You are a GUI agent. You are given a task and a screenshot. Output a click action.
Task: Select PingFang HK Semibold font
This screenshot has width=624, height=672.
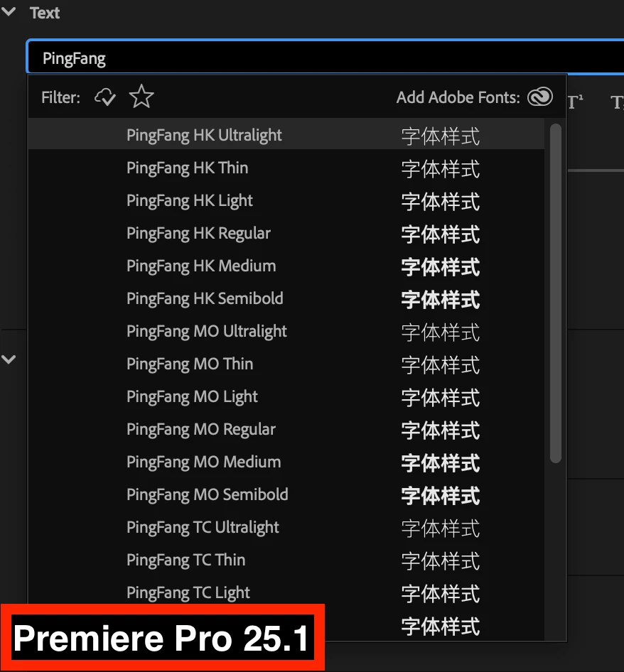pyautogui.click(x=286, y=298)
